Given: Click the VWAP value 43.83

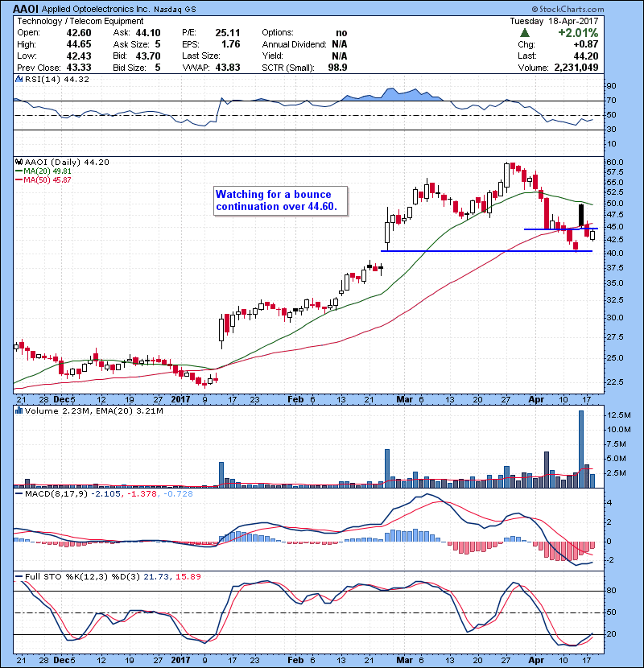Looking at the screenshot, I should tap(228, 68).
